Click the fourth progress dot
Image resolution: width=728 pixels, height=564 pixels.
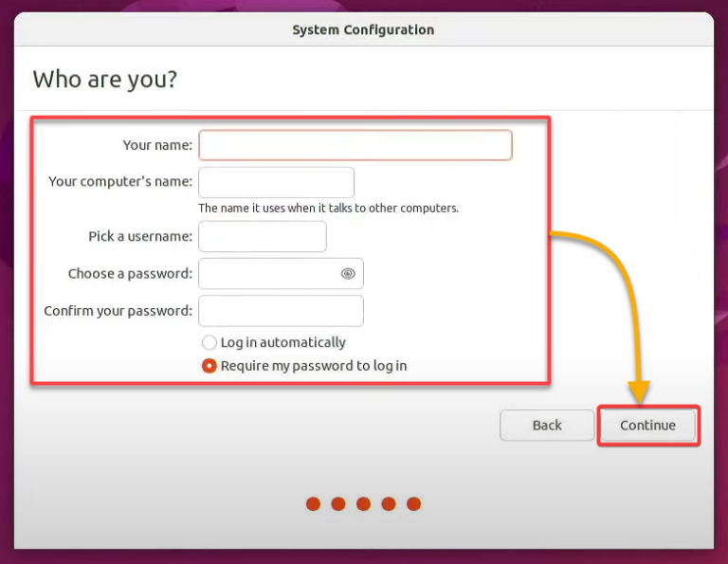[389, 504]
